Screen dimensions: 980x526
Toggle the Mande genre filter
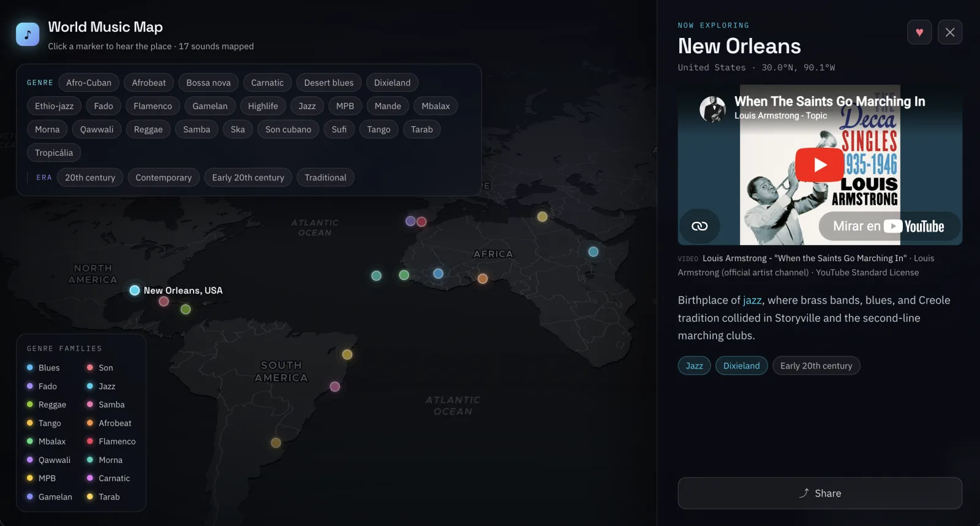(x=388, y=106)
